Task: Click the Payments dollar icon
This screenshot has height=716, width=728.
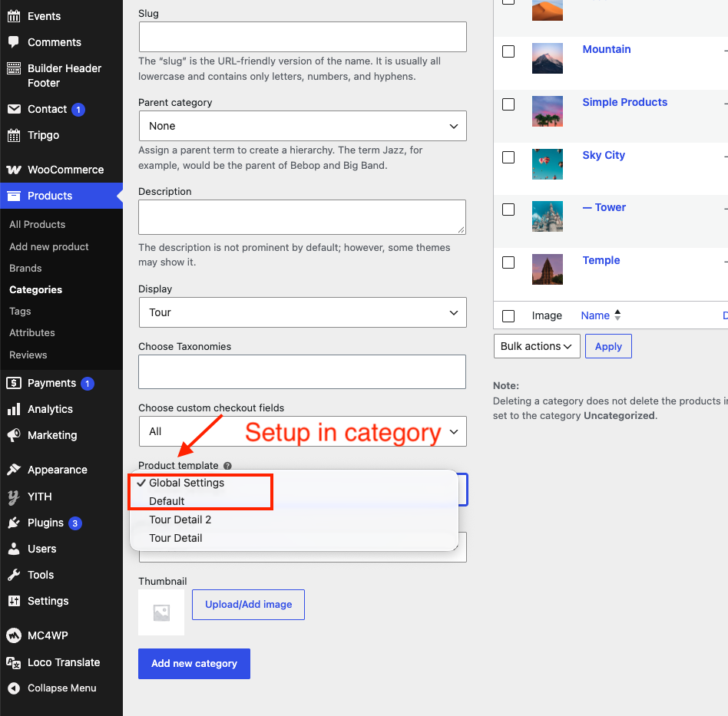Action: coord(14,383)
